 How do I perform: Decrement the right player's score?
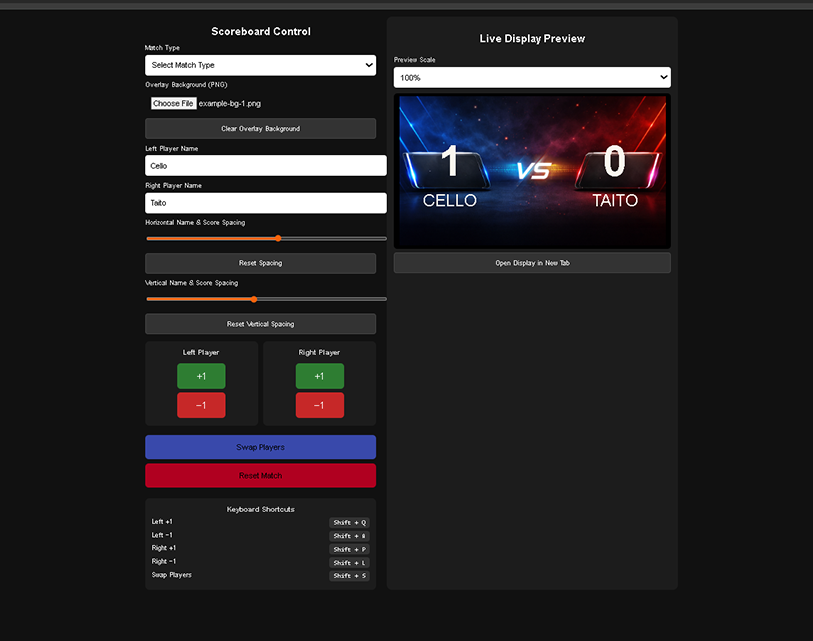click(x=320, y=405)
